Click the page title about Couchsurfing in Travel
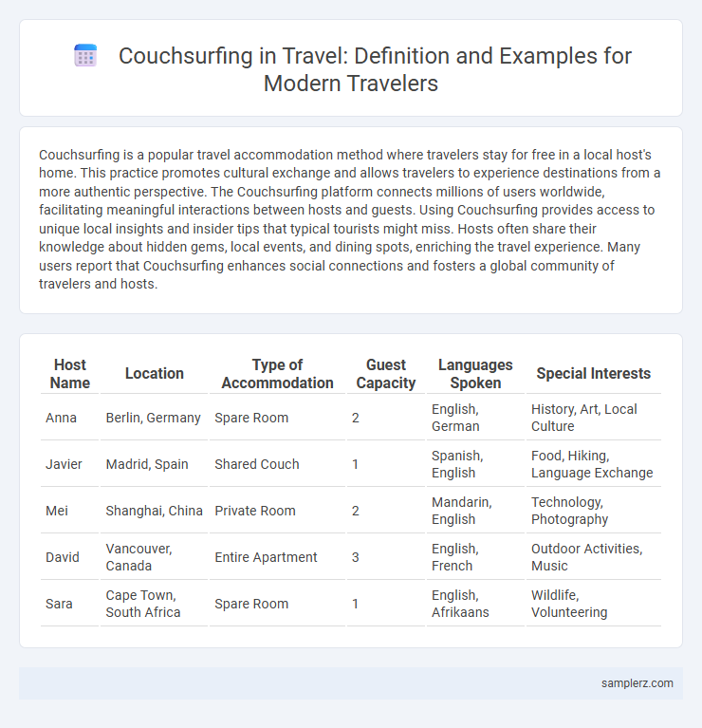 tap(375, 69)
